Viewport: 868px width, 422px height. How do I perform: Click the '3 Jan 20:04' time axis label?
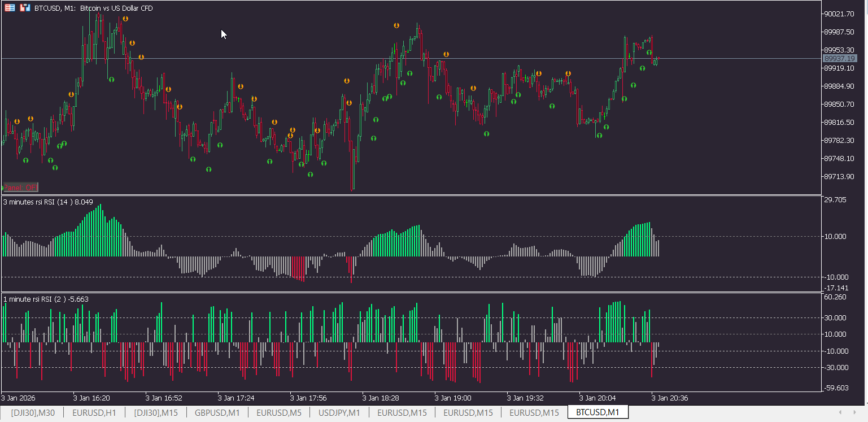click(x=597, y=398)
